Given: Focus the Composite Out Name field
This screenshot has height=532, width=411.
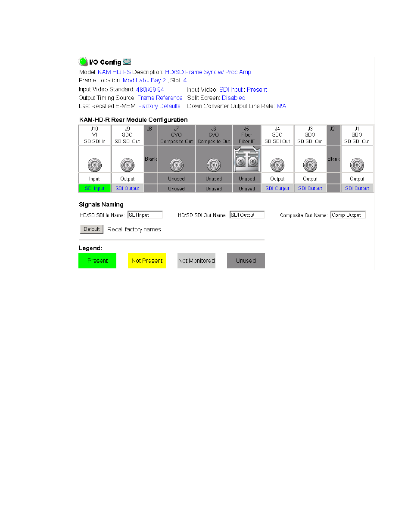Looking at the screenshot, I should (x=348, y=215).
